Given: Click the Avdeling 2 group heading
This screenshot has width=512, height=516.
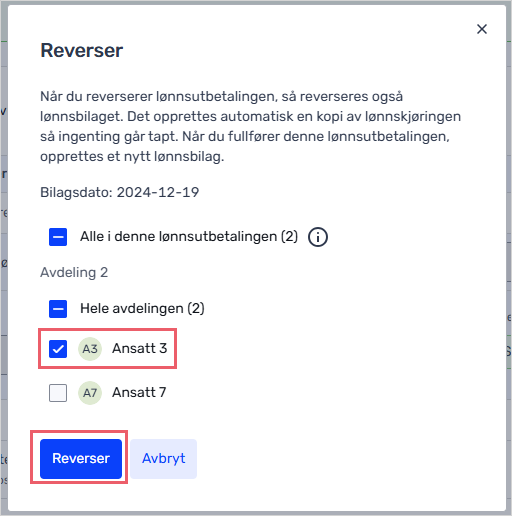Looking at the screenshot, I should [74, 272].
